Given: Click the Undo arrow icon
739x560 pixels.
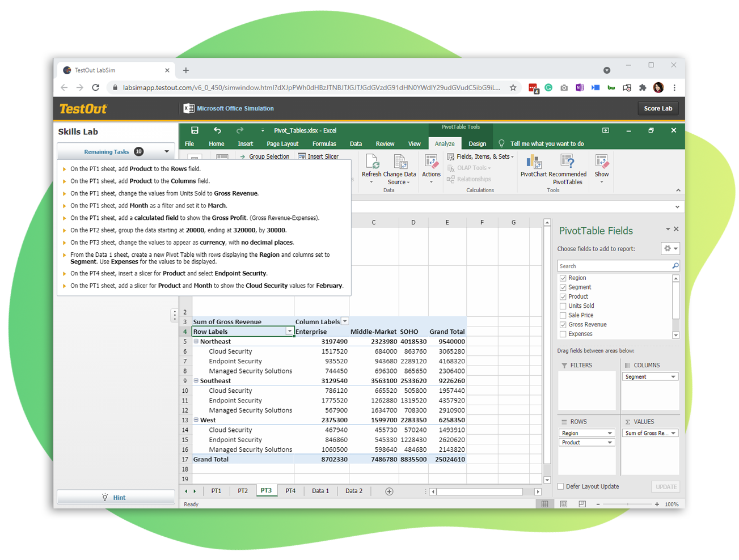Looking at the screenshot, I should (x=217, y=130).
